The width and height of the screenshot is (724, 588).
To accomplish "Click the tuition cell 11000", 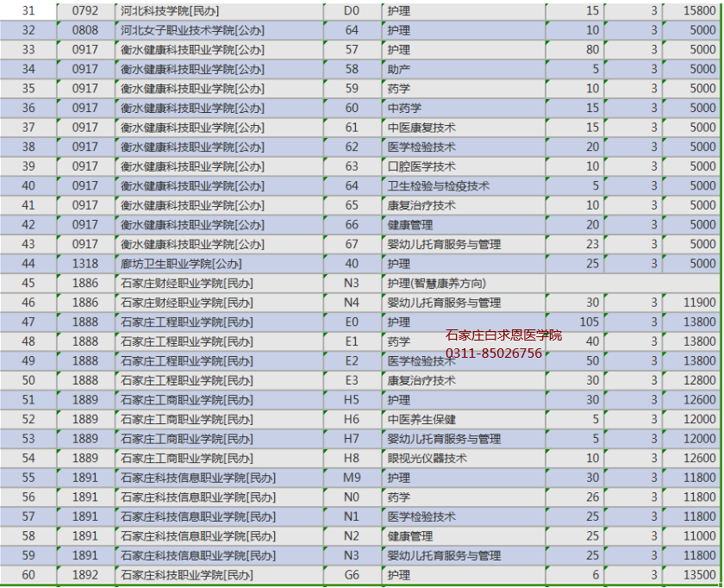I will pos(691,535).
